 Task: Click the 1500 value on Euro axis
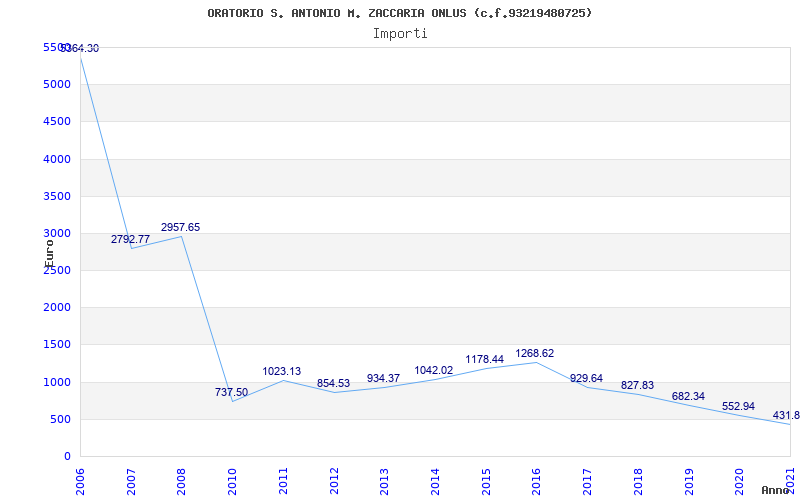[56, 345]
